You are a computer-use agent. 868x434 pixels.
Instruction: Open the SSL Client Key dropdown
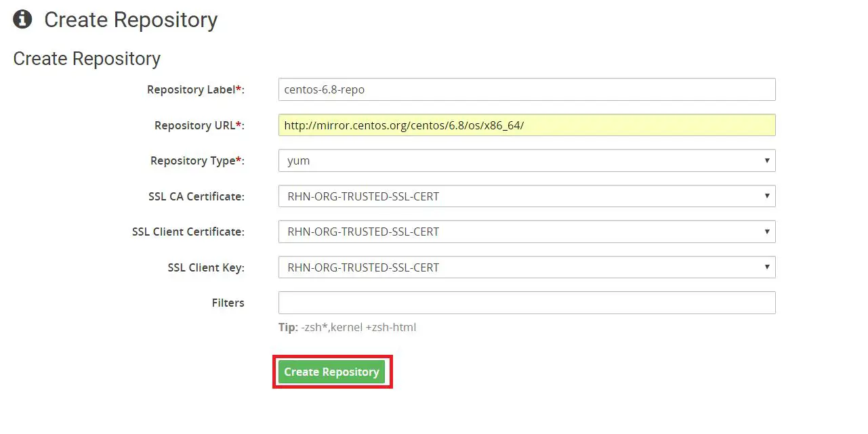click(x=526, y=267)
